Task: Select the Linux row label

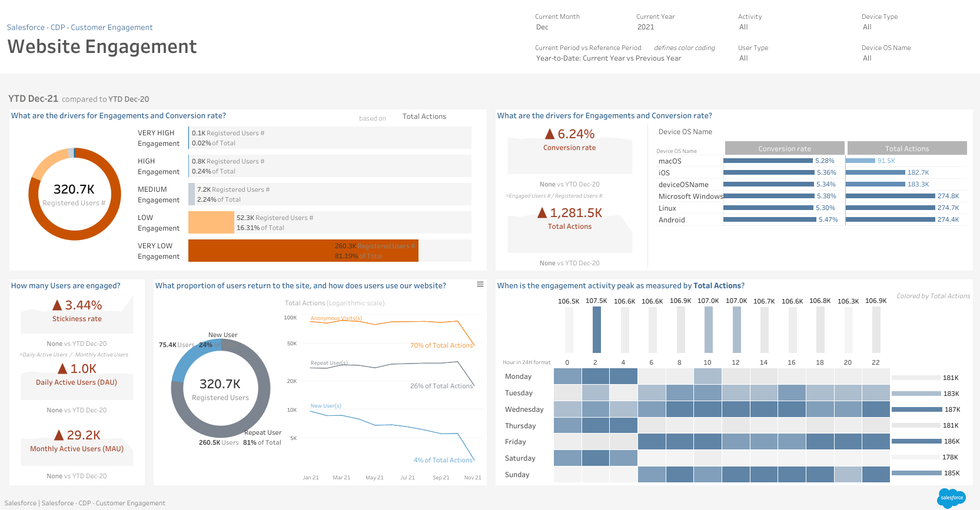Action: 667,208
